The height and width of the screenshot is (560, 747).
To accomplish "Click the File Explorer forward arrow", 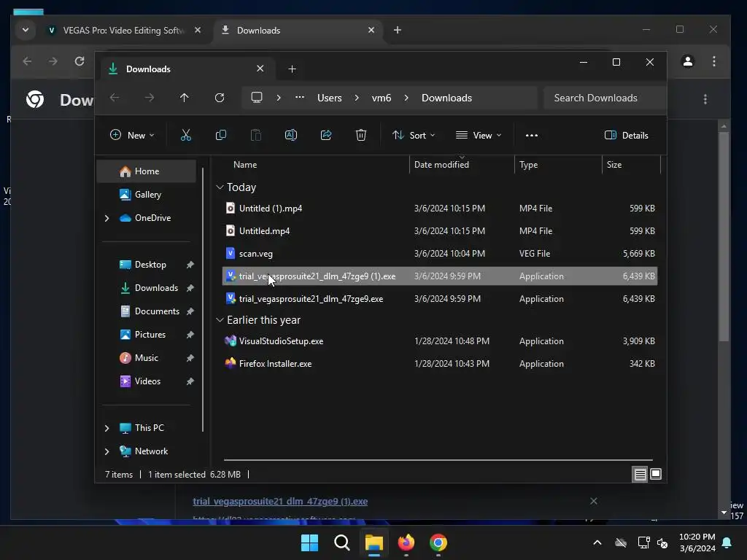I will [150, 98].
